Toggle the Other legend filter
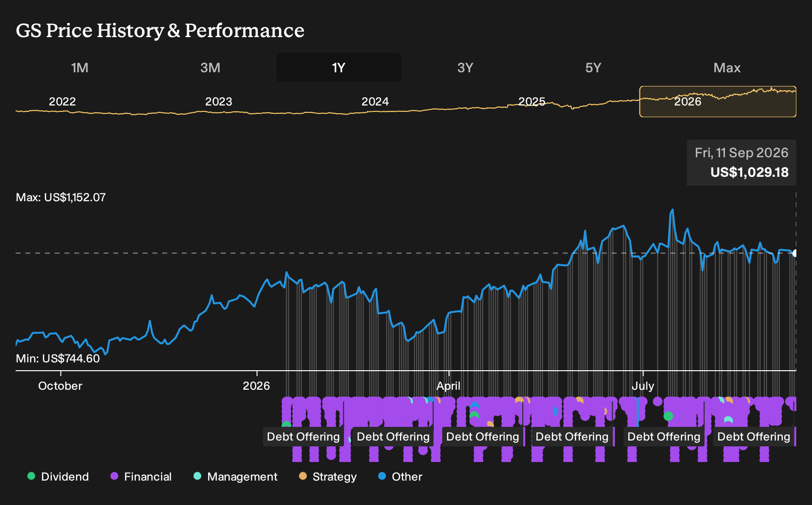 pos(400,476)
